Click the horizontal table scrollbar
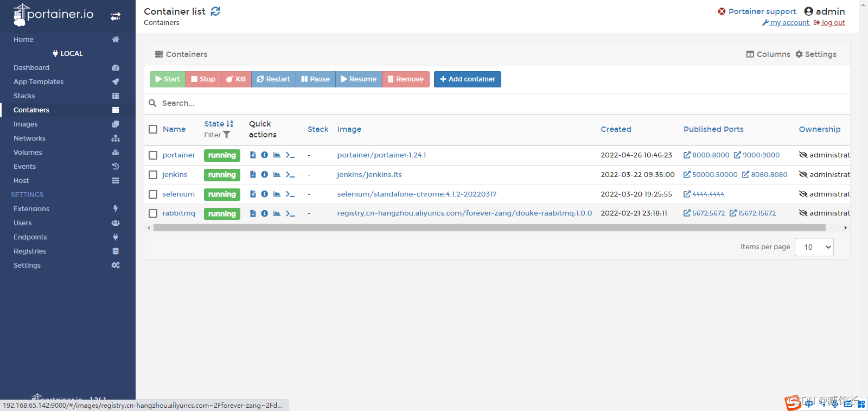Viewport: 868px width, 411px height. [489, 228]
